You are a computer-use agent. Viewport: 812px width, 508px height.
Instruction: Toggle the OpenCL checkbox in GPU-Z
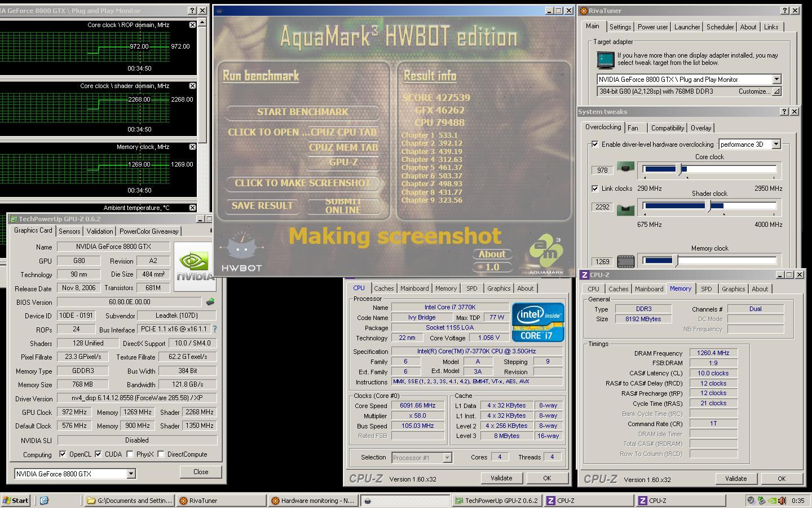pyautogui.click(x=62, y=454)
